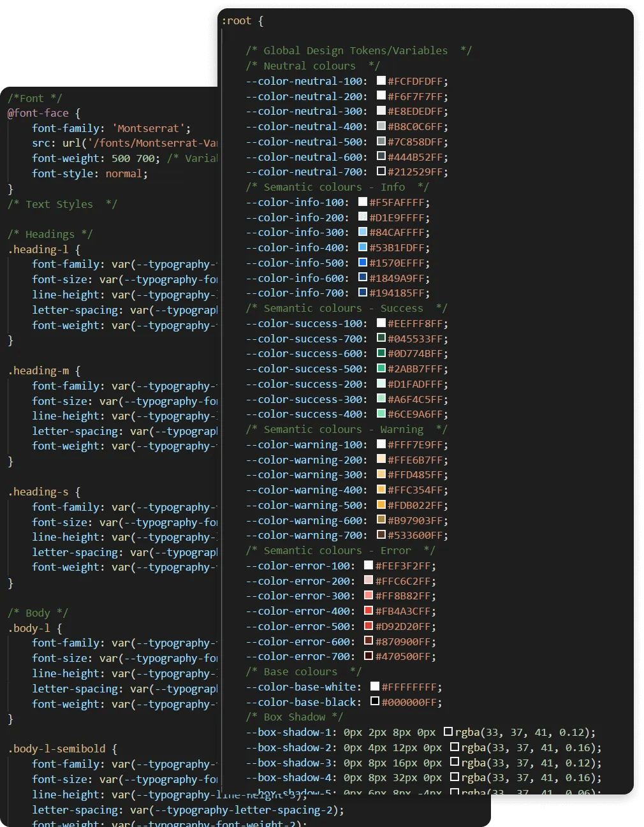Click the swatch for --color-success-500

(x=381, y=368)
